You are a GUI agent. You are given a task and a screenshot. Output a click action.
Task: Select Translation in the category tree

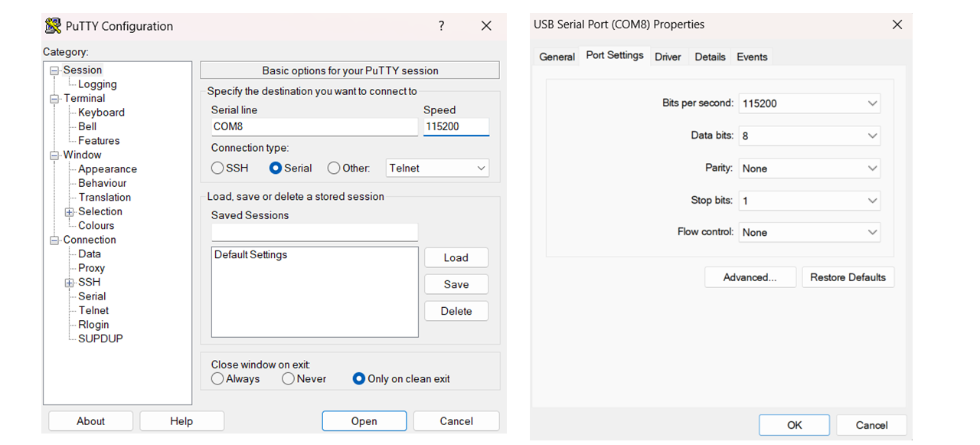point(105,198)
